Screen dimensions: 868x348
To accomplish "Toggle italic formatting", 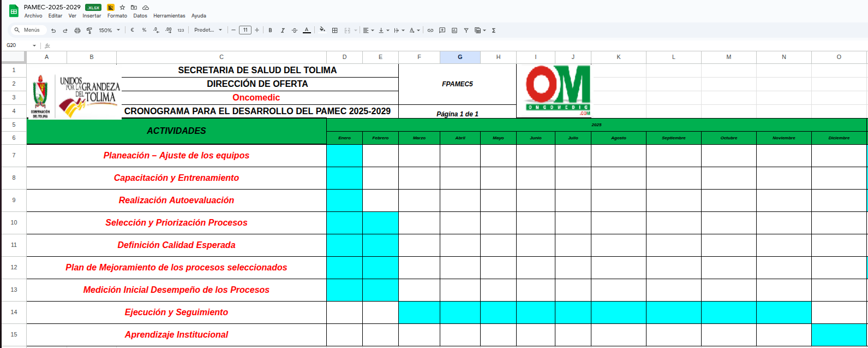I will 283,31.
